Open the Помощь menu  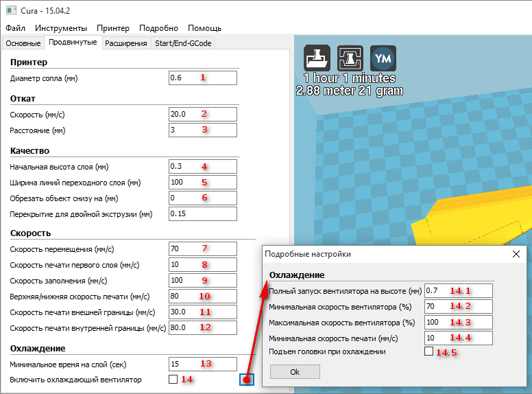click(205, 28)
